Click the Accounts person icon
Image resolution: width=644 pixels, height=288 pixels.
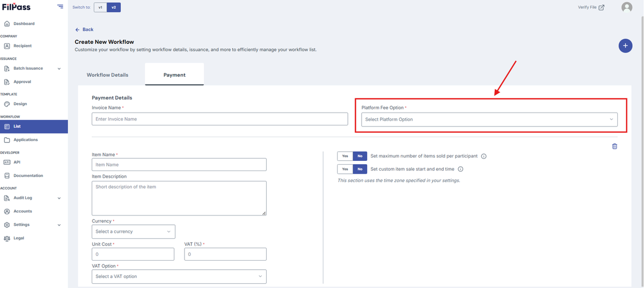tap(7, 211)
